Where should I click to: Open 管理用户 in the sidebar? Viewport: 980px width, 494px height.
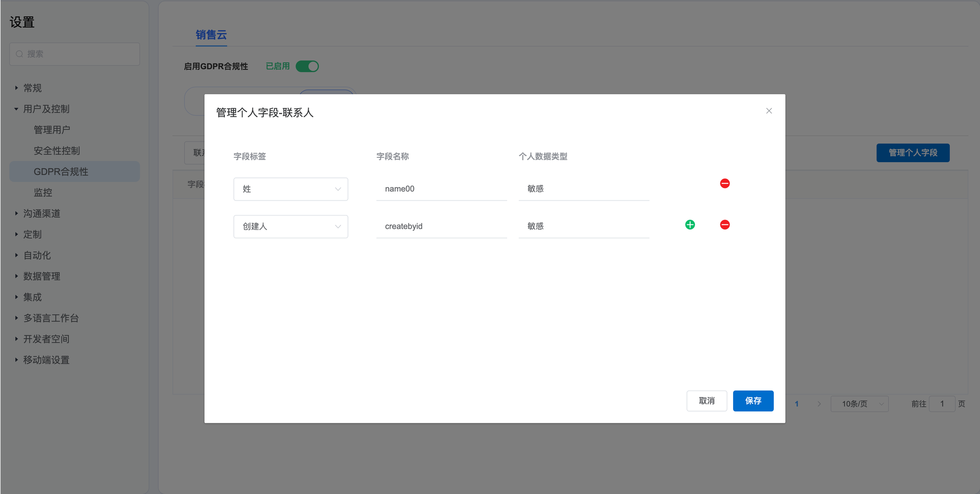pyautogui.click(x=52, y=130)
